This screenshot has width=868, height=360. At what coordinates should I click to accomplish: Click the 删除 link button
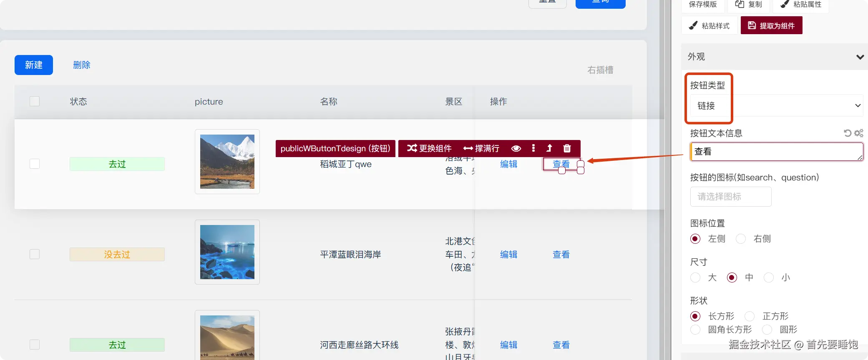82,65
